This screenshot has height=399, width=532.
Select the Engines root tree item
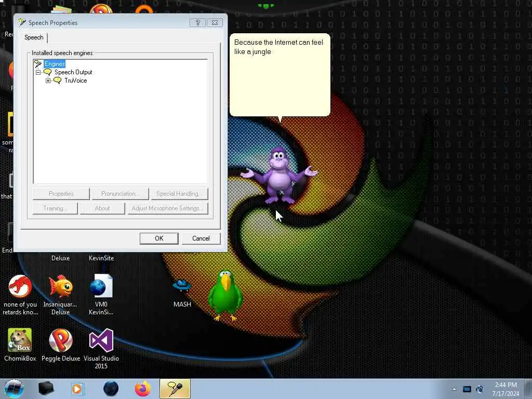(x=54, y=64)
